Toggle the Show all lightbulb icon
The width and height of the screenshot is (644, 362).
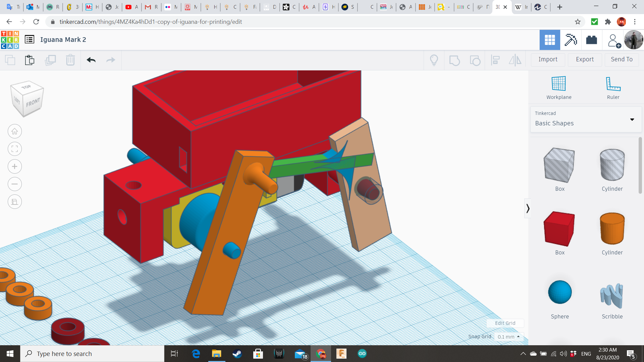click(x=434, y=60)
